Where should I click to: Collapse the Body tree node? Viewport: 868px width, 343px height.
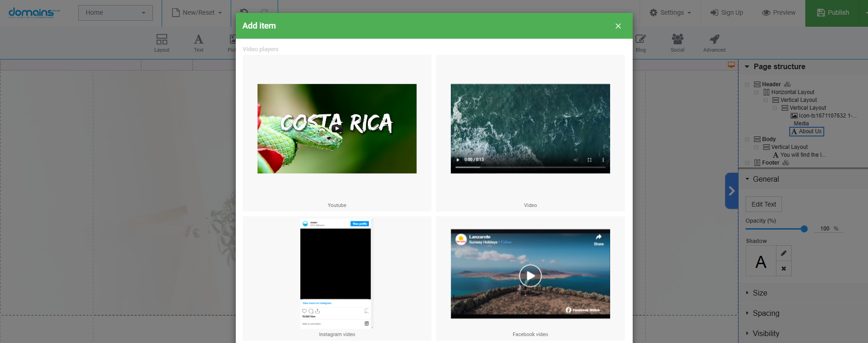[747, 139]
